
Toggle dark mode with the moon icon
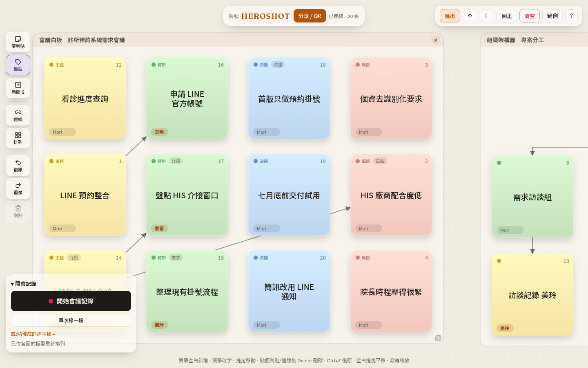487,16
